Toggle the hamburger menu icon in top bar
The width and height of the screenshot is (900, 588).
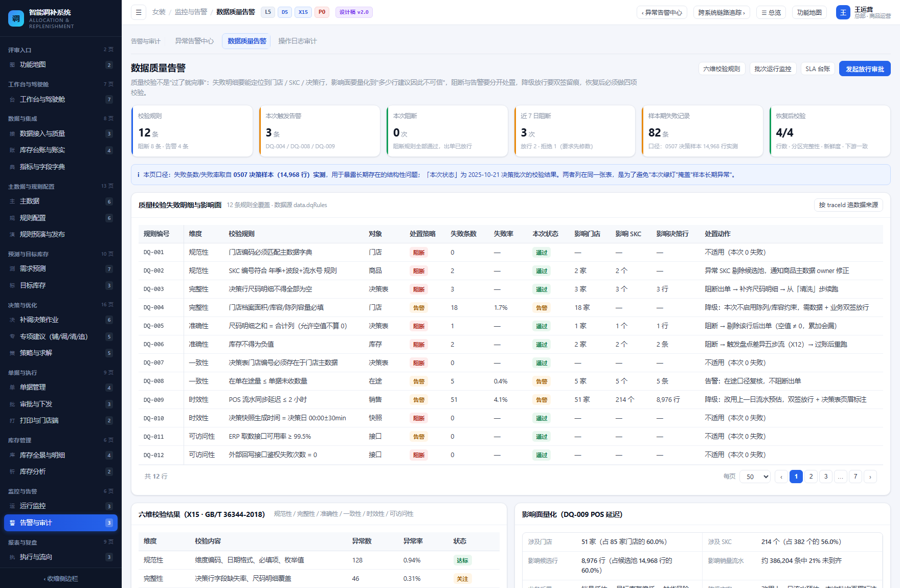pos(139,12)
